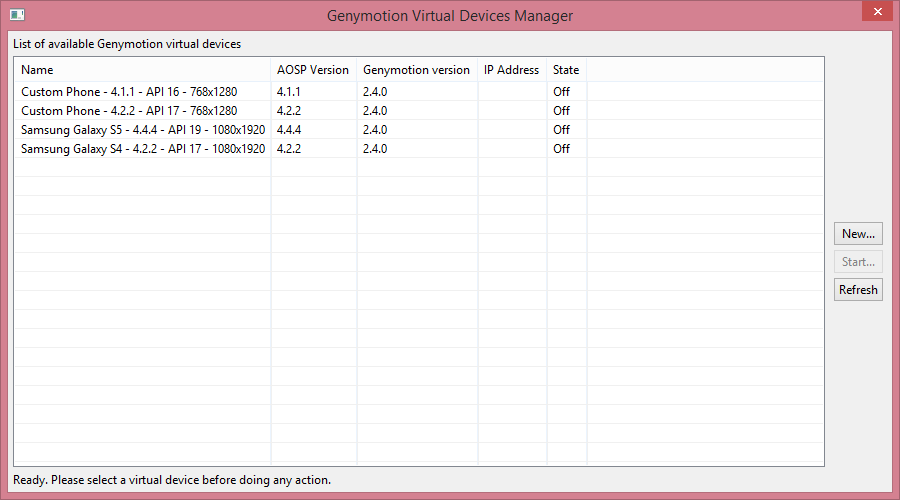
Task: Click the Ready status bar message
Action: point(172,480)
